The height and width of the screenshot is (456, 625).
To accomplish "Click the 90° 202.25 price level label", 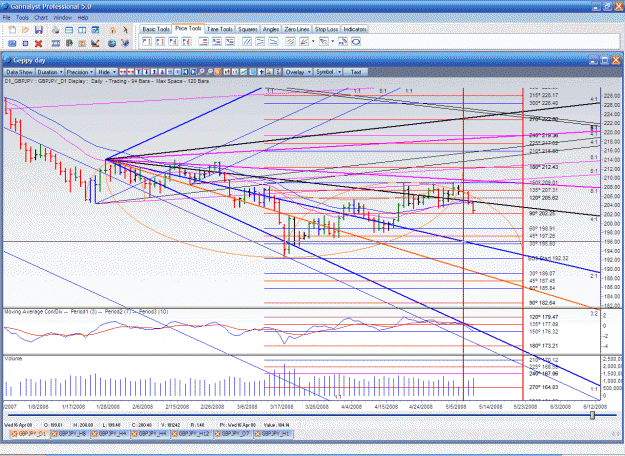I will pos(542,214).
